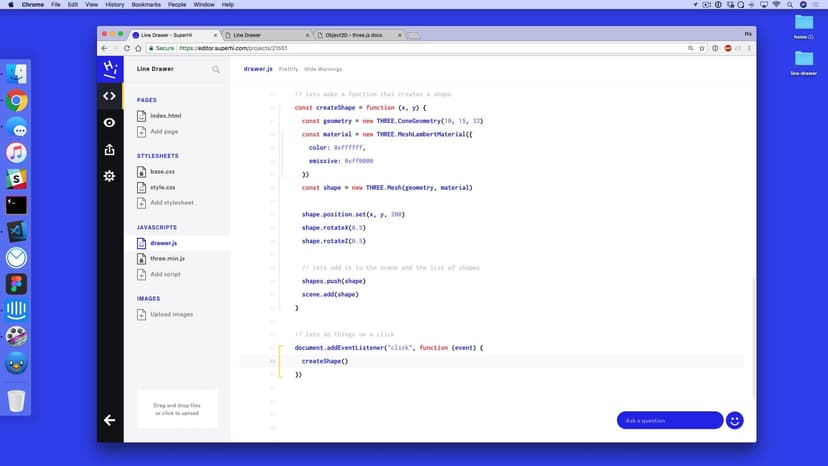Open the preview eye icon
The width and height of the screenshot is (828, 466).
click(x=110, y=123)
